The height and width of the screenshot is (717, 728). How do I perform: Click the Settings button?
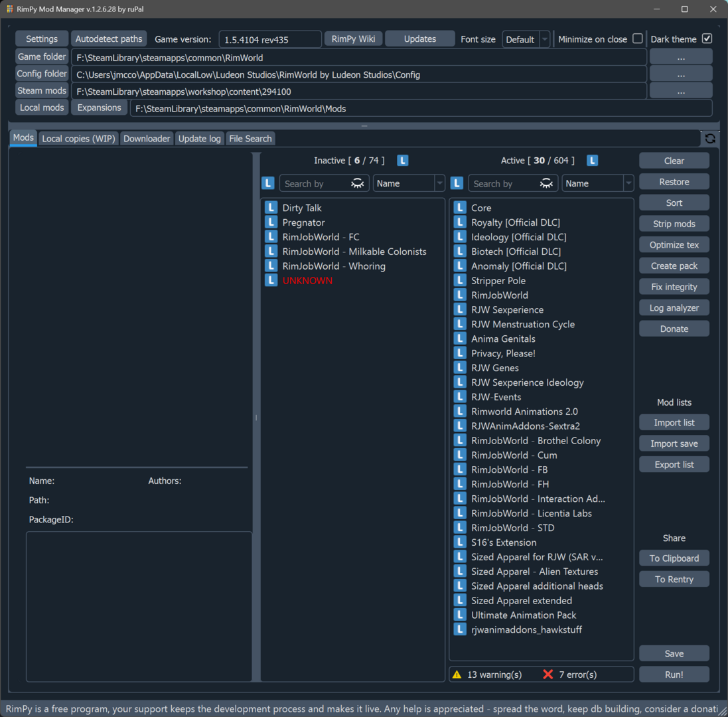42,39
